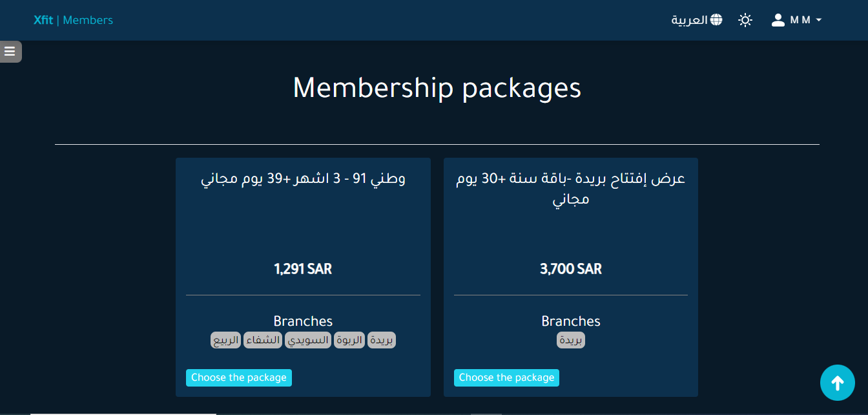The width and height of the screenshot is (868, 415).
Task: Click بريدة badge in the 3,700 SAR card
Action: click(x=571, y=340)
